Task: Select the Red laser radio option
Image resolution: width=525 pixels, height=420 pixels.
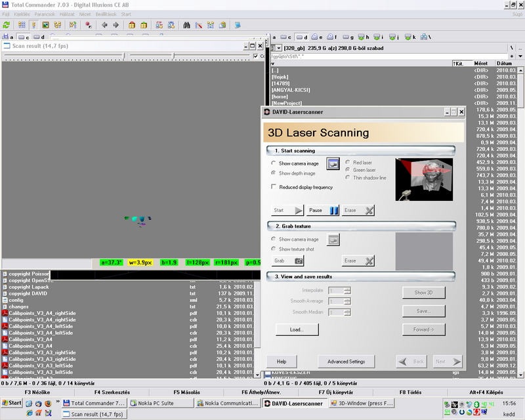Action: [x=348, y=162]
